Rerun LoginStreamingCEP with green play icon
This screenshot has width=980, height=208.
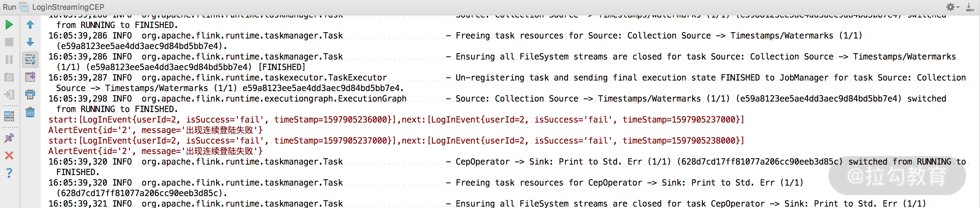coord(9,25)
